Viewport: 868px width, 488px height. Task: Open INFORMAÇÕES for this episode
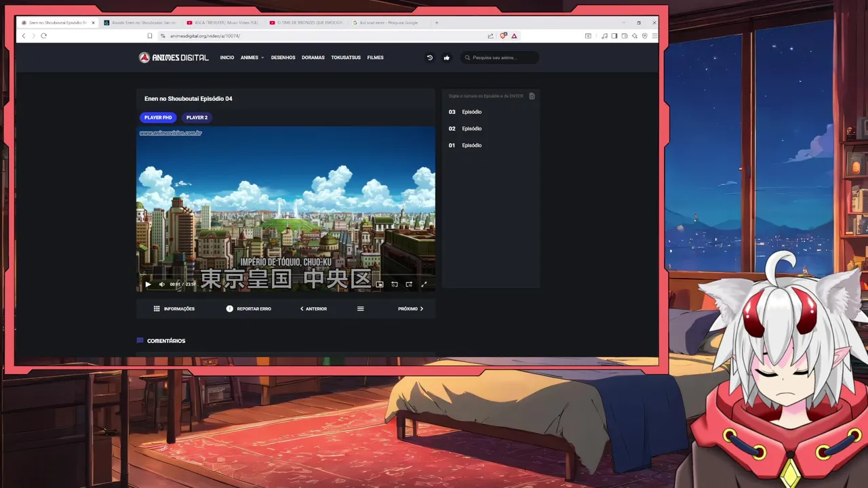click(x=174, y=309)
